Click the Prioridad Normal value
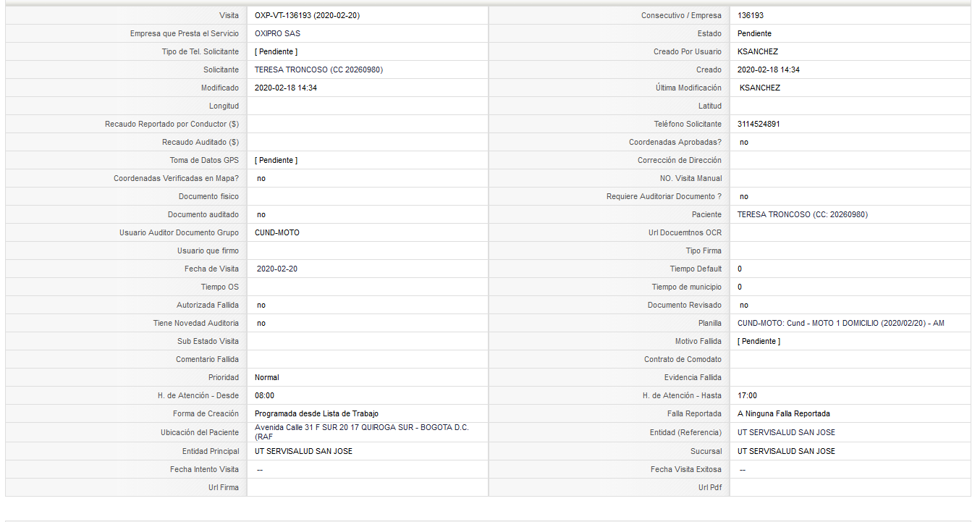The width and height of the screenshot is (980, 522). point(266,377)
